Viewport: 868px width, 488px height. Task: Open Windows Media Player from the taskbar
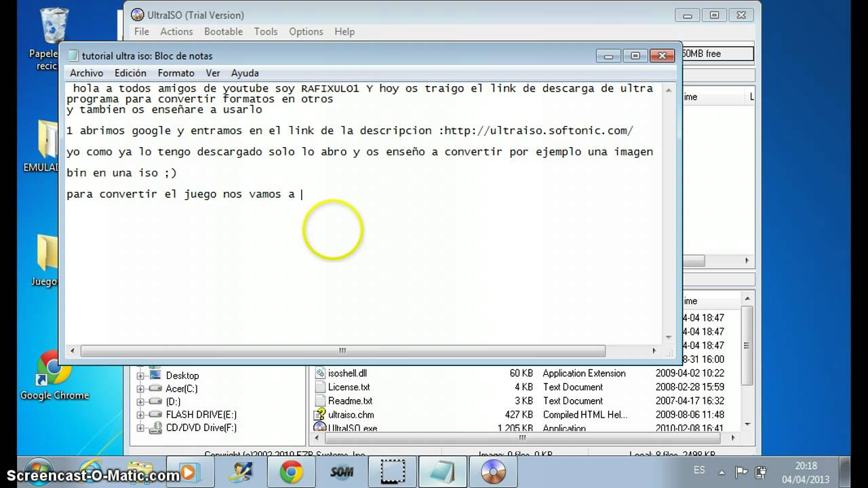(189, 472)
